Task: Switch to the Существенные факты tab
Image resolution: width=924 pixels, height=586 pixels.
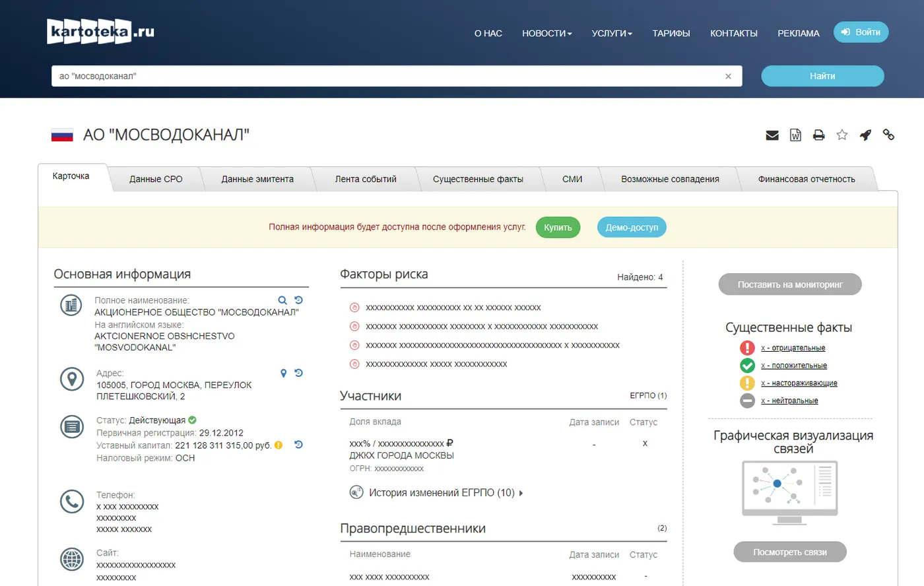Action: tap(478, 179)
